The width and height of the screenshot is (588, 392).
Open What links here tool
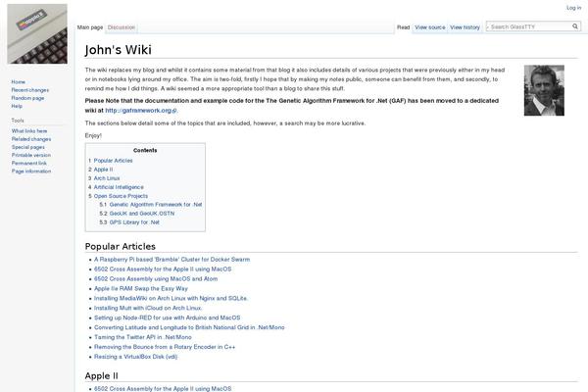coord(29,131)
